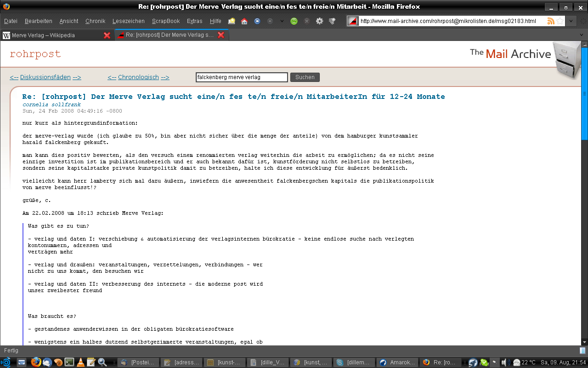Image resolution: width=588 pixels, height=368 pixels.
Task: Open the gear settings toolbar icon
Action: coord(319,21)
